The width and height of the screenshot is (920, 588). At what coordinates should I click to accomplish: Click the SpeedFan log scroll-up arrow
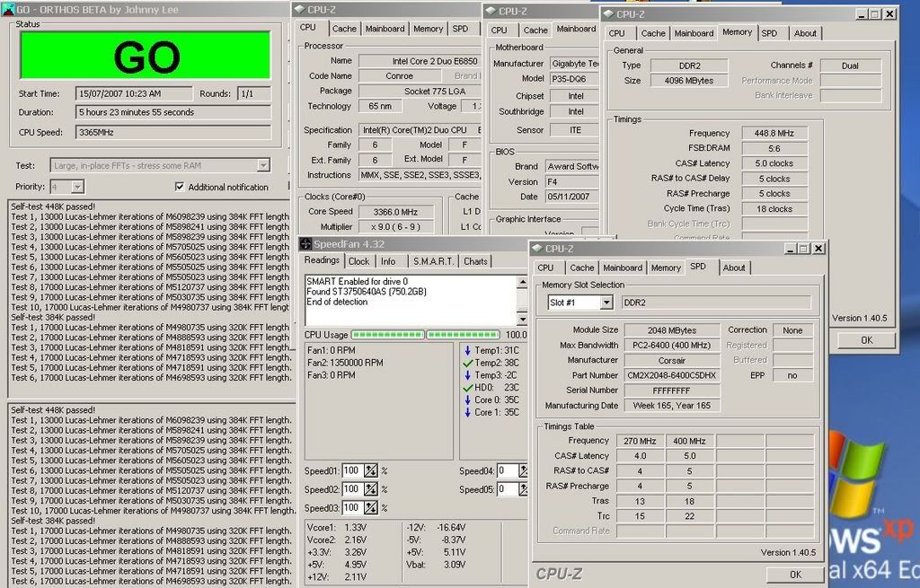click(522, 283)
